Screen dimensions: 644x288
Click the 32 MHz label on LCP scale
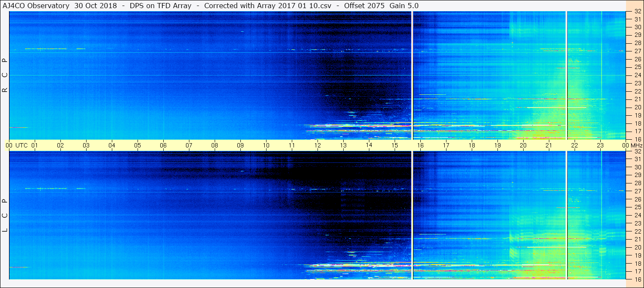pyautogui.click(x=638, y=151)
